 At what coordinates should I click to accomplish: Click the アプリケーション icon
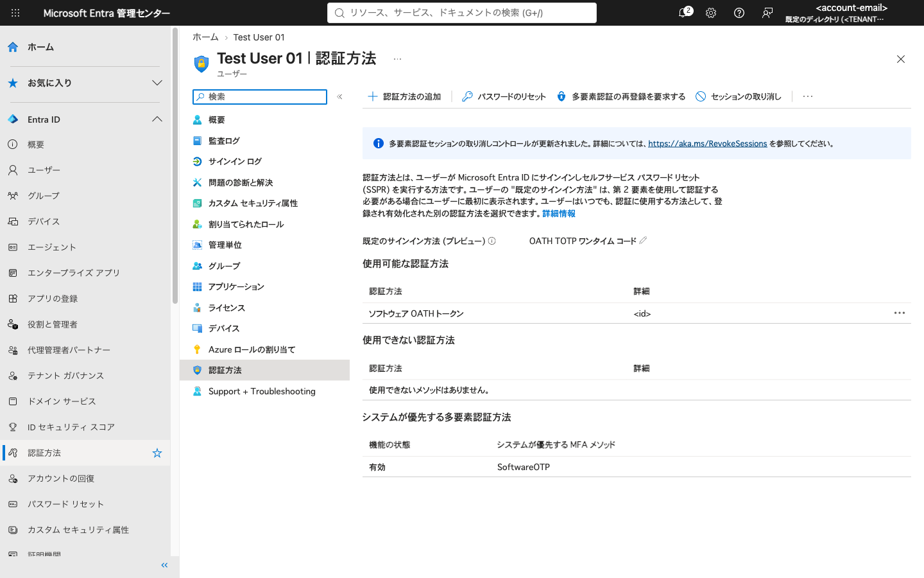coord(197,287)
